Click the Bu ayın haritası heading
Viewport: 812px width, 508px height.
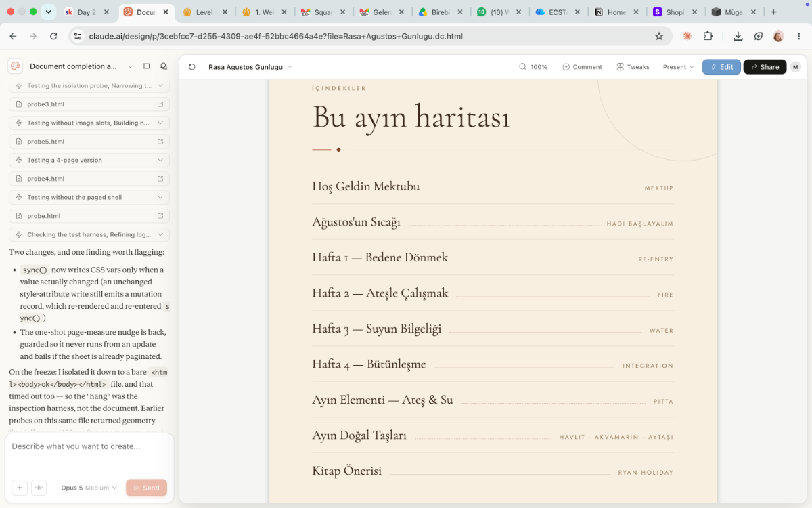411,118
